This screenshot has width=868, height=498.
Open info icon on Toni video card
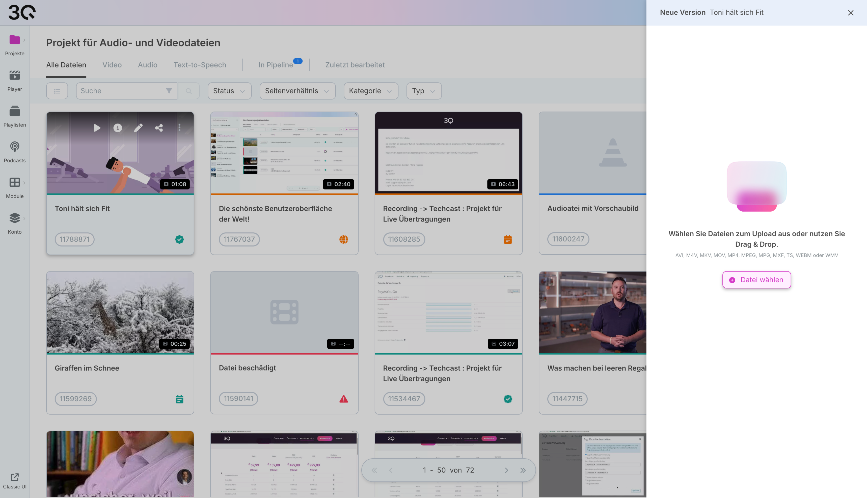pyautogui.click(x=118, y=128)
